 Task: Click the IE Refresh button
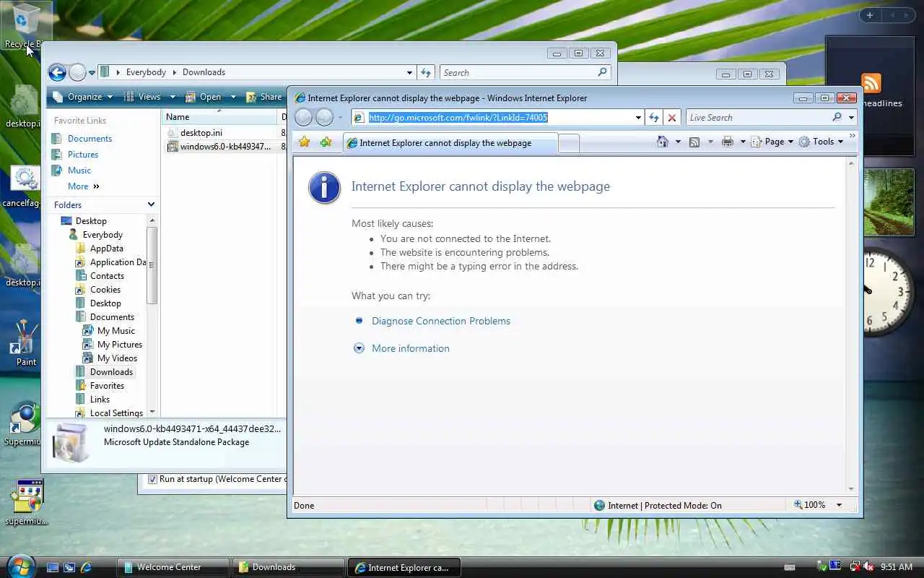654,118
